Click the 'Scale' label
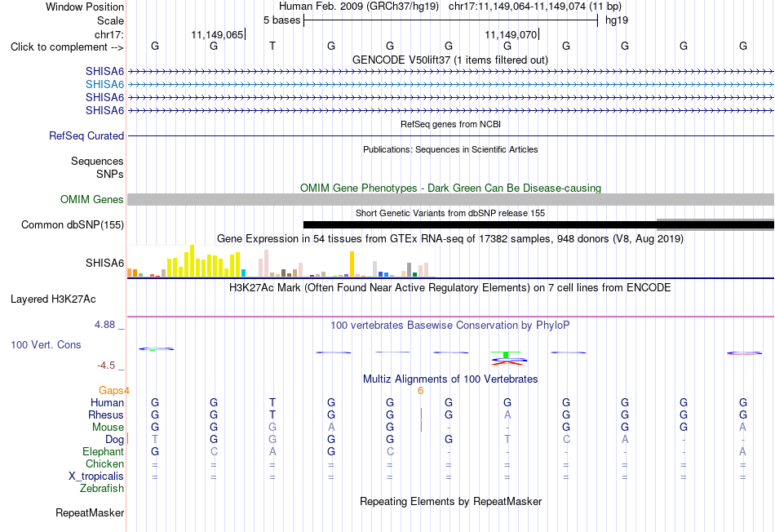This screenshot has width=775, height=532. [110, 20]
